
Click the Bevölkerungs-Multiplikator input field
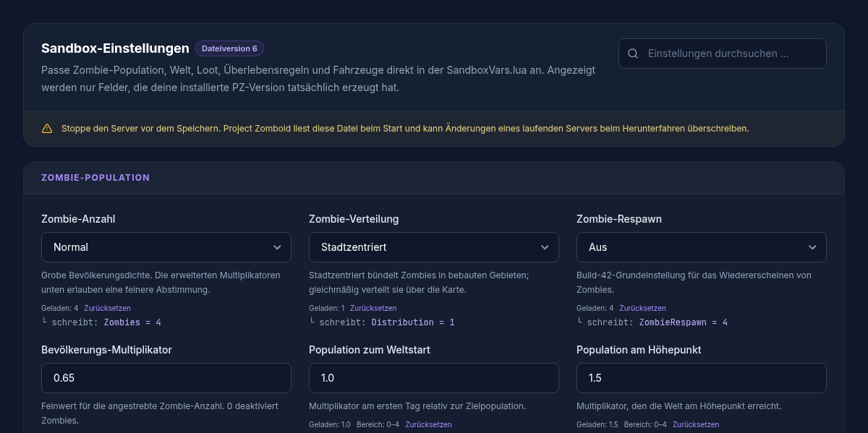click(166, 378)
